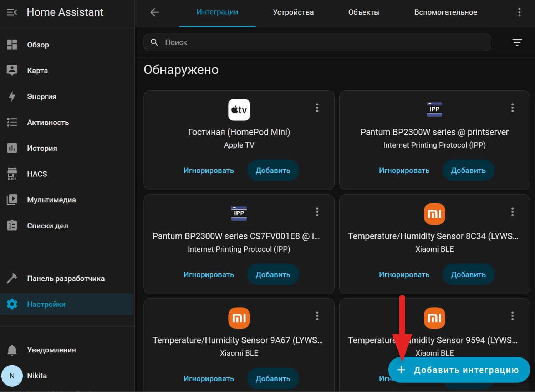Click the Добавить интеграцию button
This screenshot has width=535, height=392.
pos(459,370)
